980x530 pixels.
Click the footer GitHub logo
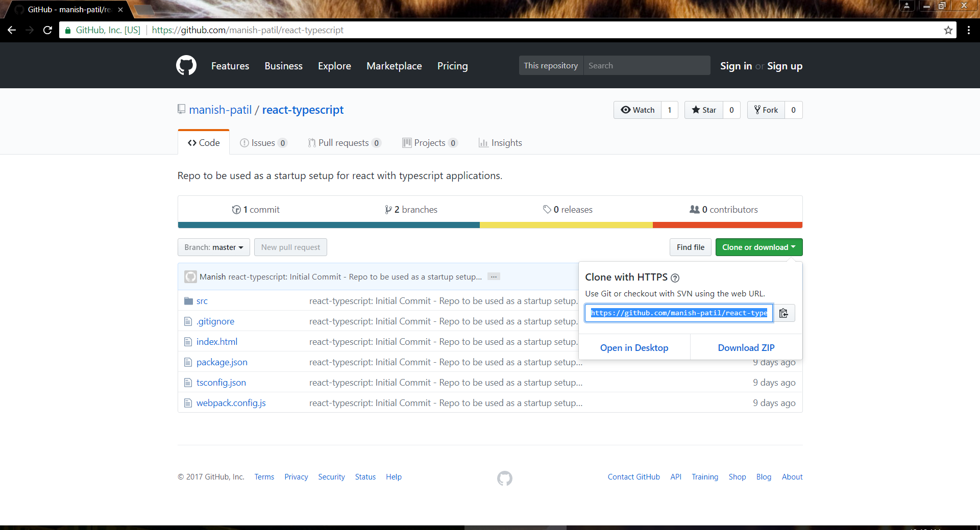point(505,478)
